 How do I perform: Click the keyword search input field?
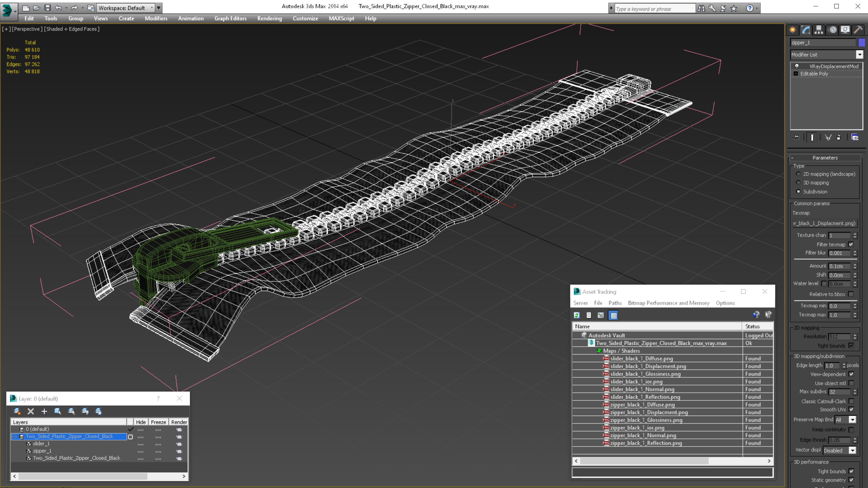click(x=655, y=9)
